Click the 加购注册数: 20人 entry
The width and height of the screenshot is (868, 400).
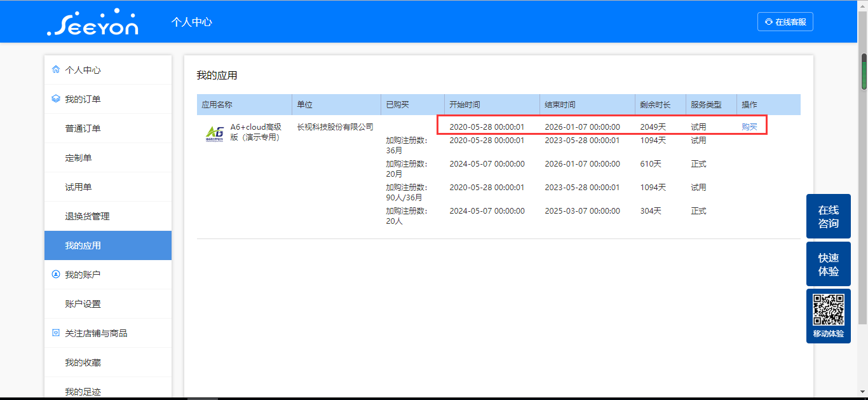[x=407, y=216]
